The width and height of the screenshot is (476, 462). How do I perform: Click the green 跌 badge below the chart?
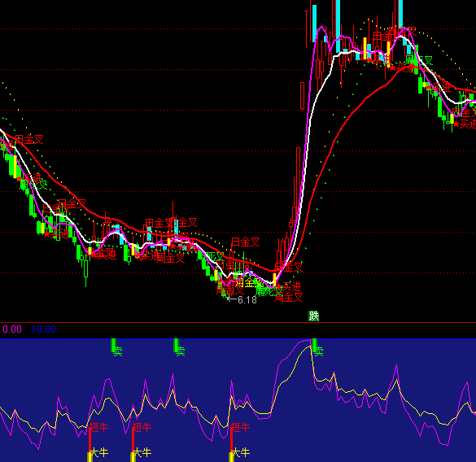point(313,316)
